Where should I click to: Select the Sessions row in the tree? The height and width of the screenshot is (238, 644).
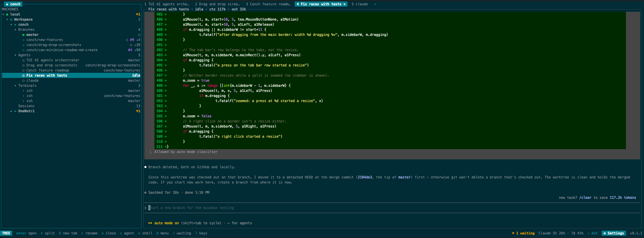tap(71, 106)
